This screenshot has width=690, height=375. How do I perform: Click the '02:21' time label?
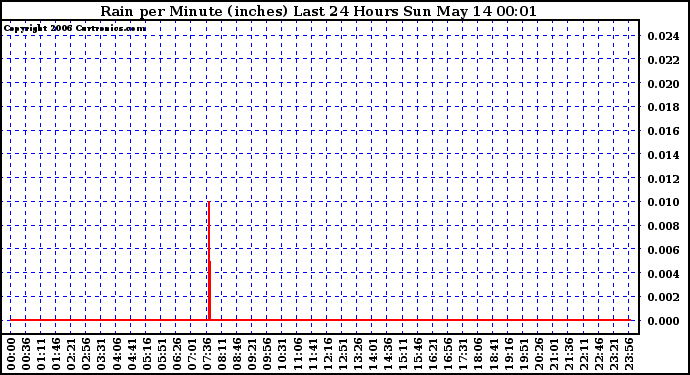click(71, 354)
